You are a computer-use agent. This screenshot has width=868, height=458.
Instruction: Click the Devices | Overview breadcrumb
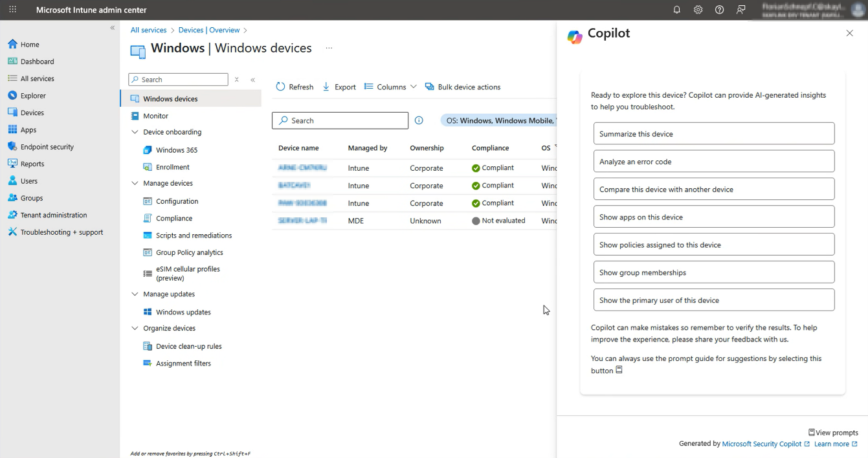click(209, 30)
